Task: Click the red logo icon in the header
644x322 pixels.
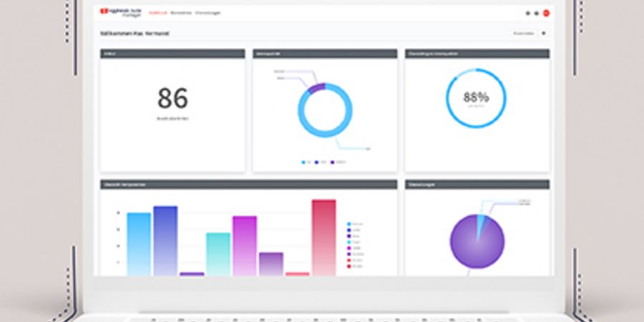Action: click(103, 12)
